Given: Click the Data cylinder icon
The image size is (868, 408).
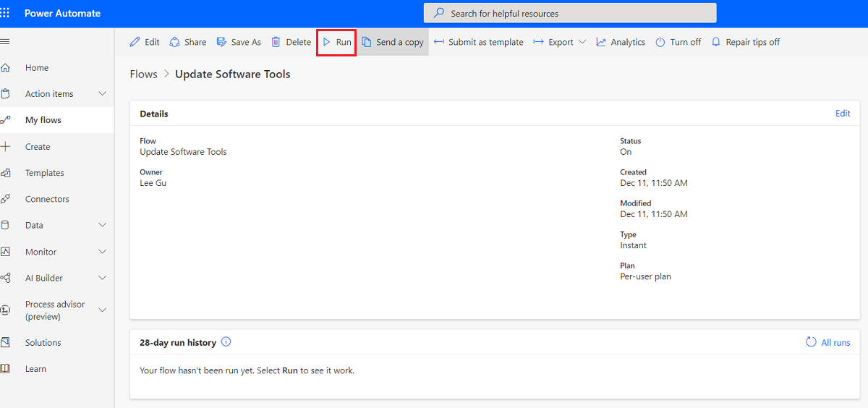Looking at the screenshot, I should coord(6,225).
